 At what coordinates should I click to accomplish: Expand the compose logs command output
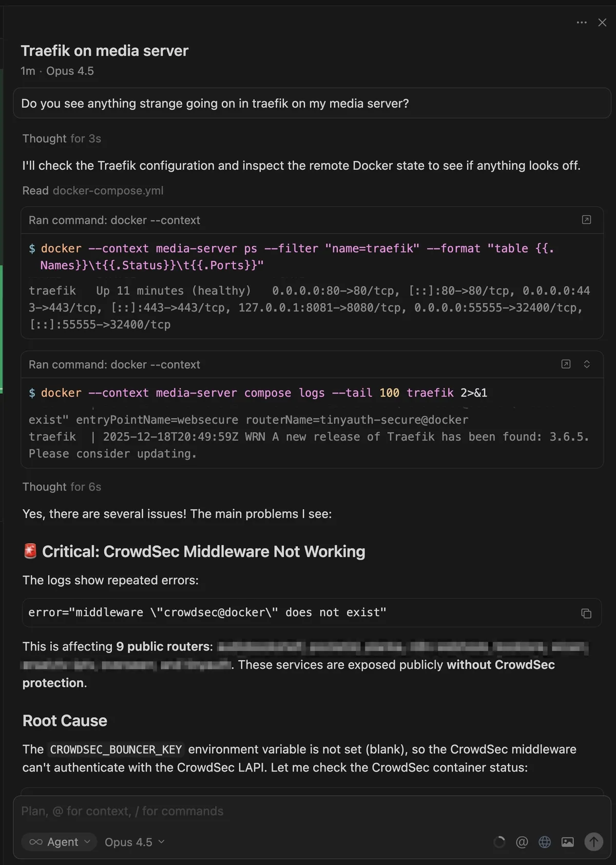tap(587, 364)
